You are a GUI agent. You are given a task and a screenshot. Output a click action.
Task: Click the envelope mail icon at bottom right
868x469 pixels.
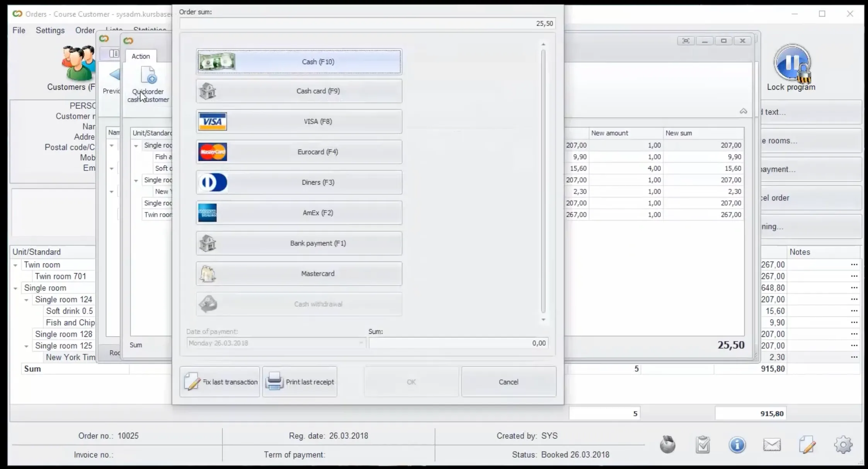772,445
